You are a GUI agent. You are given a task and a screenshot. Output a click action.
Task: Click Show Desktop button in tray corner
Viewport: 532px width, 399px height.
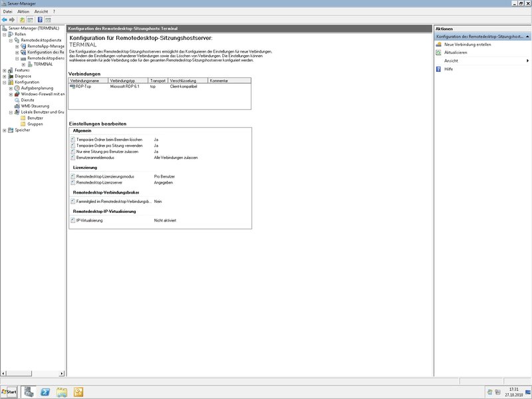[x=528, y=392]
